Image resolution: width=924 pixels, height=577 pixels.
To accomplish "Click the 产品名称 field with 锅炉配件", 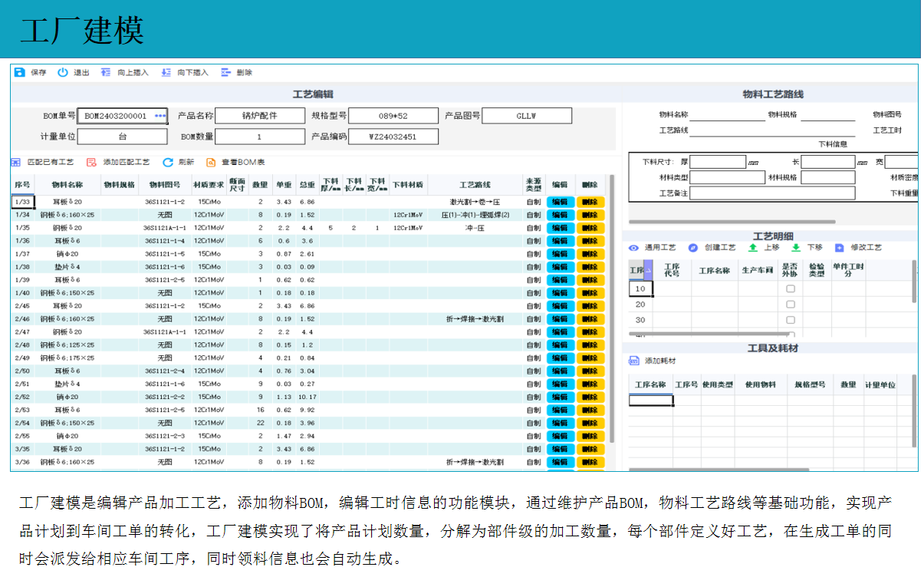I will (x=261, y=116).
